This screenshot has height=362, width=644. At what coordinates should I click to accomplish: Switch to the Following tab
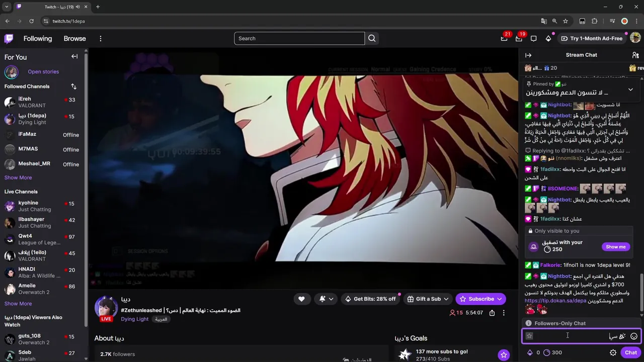pos(38,38)
